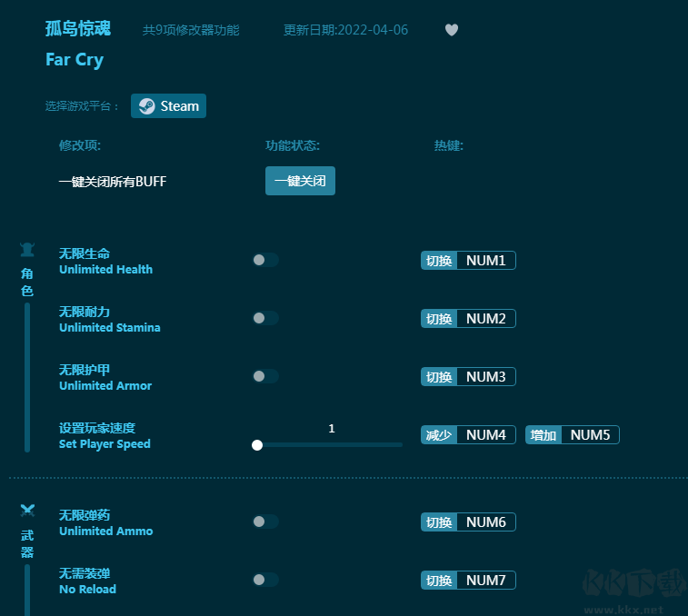The width and height of the screenshot is (688, 616).
Task: Click the 修改项 column header
Action: pyautogui.click(x=80, y=145)
